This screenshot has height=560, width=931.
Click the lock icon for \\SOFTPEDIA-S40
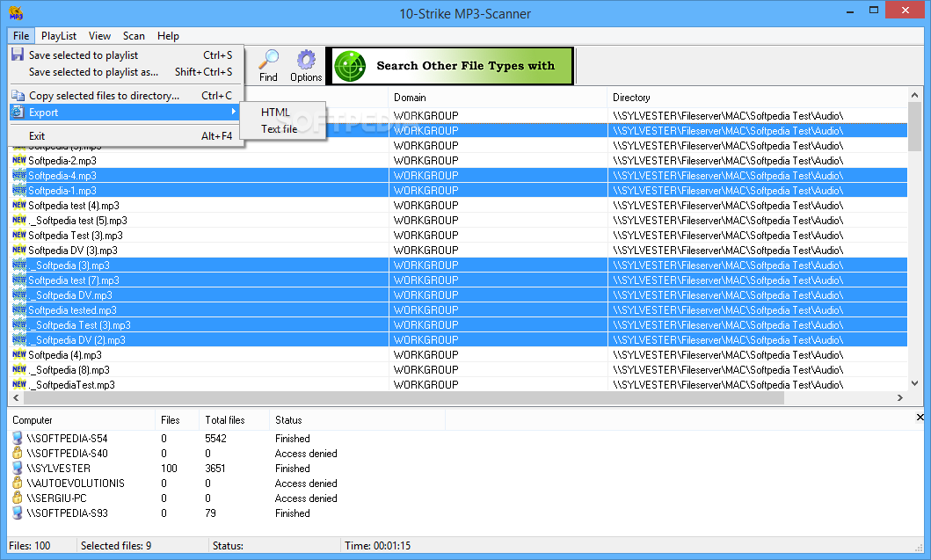tap(18, 453)
